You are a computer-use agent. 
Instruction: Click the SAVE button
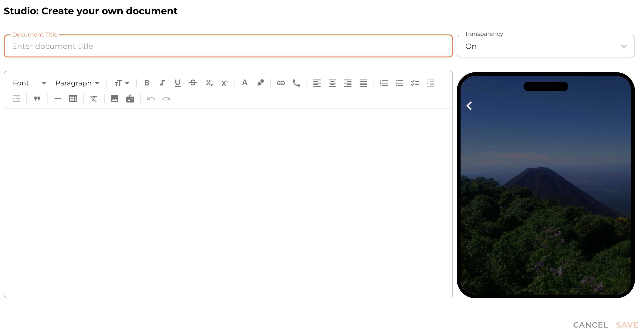pos(627,325)
